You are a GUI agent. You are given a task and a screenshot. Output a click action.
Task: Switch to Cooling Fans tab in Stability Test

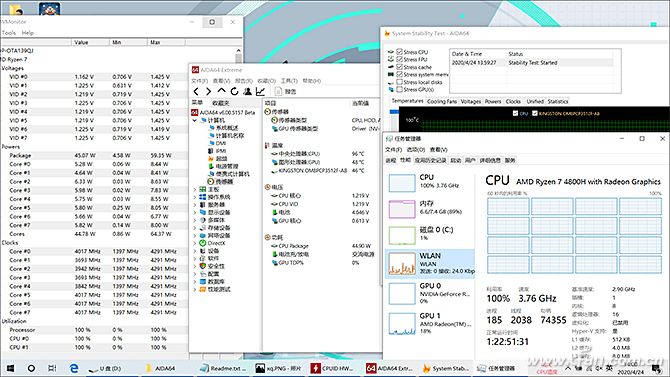(442, 101)
